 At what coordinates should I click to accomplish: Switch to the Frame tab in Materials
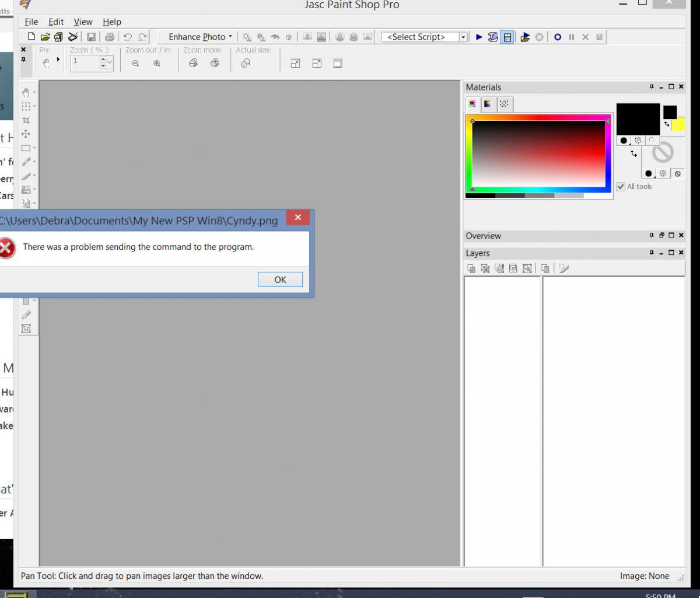[473, 104]
